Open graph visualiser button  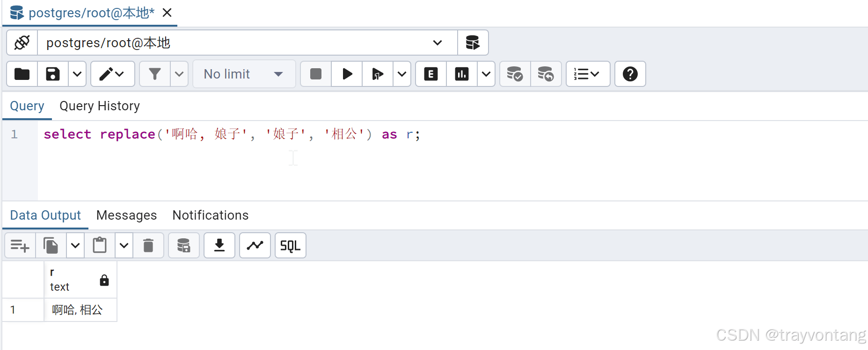click(255, 245)
